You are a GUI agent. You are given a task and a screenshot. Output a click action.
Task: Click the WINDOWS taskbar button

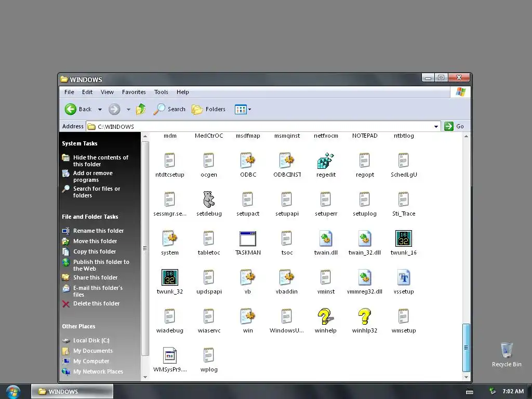(72, 392)
